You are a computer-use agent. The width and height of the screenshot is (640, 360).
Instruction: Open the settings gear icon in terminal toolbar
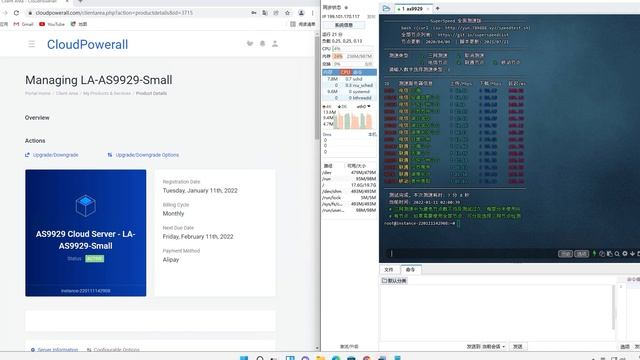[x=625, y=254]
